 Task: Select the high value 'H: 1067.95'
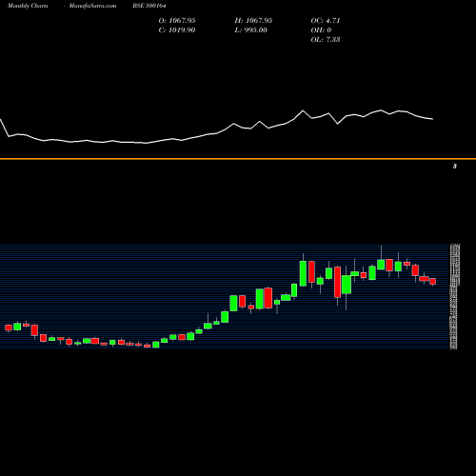(x=253, y=21)
